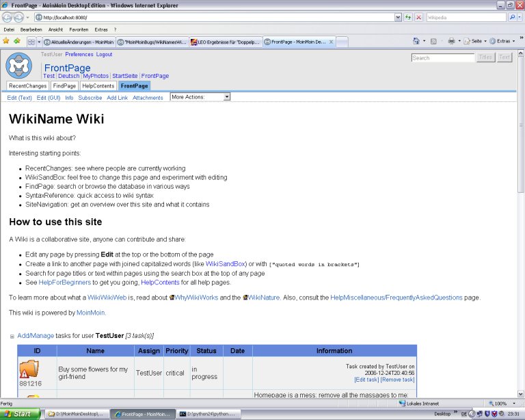
Task: Open the Favoriten menu
Action: (79, 29)
